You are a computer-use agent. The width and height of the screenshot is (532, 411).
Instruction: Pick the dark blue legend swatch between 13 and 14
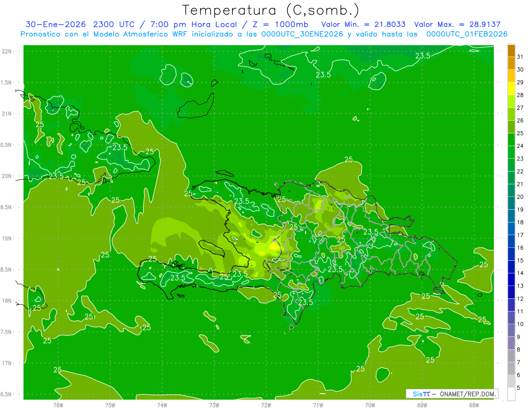click(x=511, y=279)
